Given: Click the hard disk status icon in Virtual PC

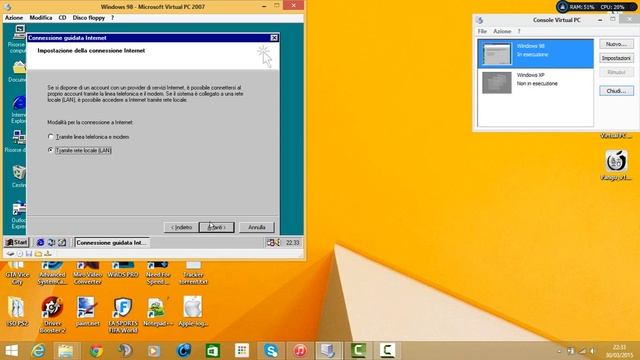Looking at the screenshot, I should click(10, 254).
